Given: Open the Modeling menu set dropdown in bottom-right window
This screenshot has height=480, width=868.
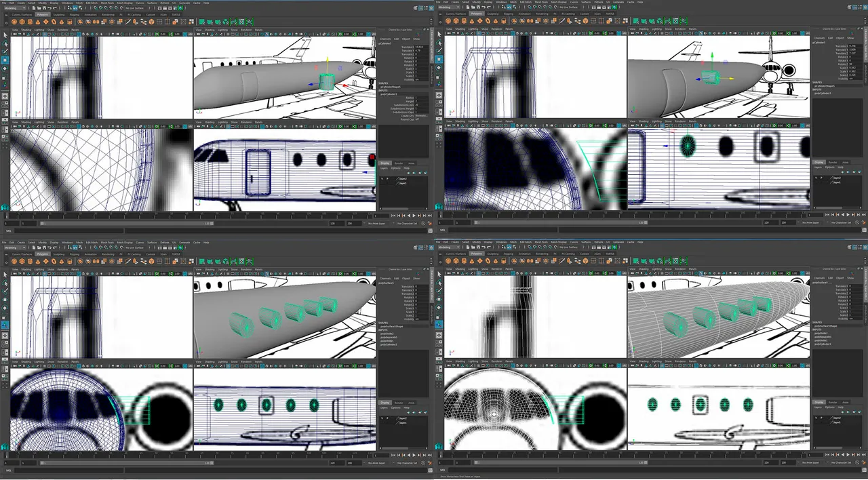Looking at the screenshot, I should click(449, 247).
